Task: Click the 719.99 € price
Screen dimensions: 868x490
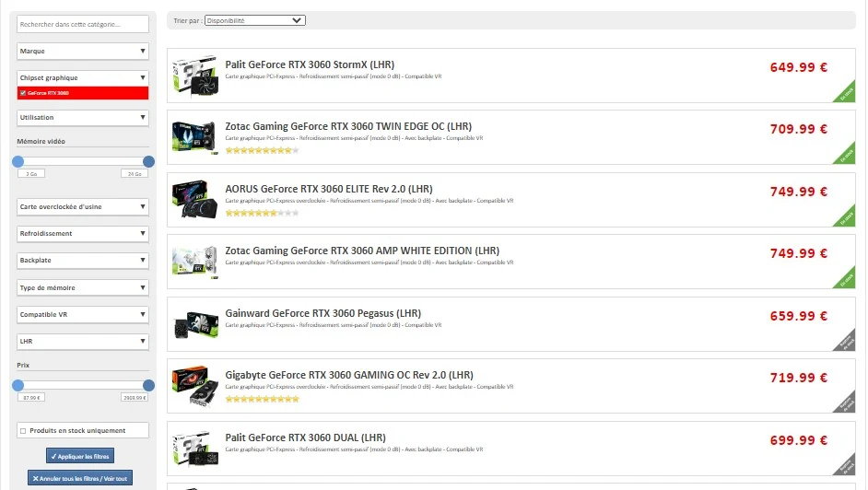Action: pos(798,378)
